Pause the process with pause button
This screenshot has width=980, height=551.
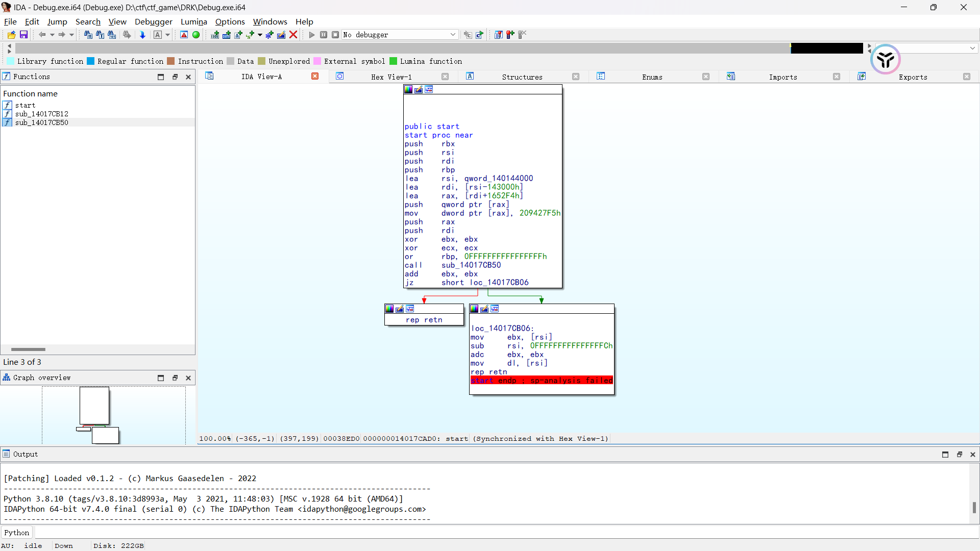[x=324, y=35]
